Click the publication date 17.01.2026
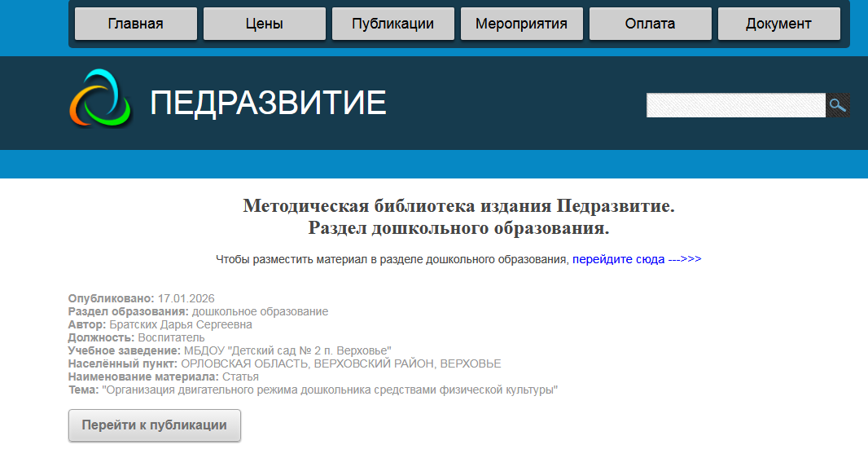 (x=186, y=298)
